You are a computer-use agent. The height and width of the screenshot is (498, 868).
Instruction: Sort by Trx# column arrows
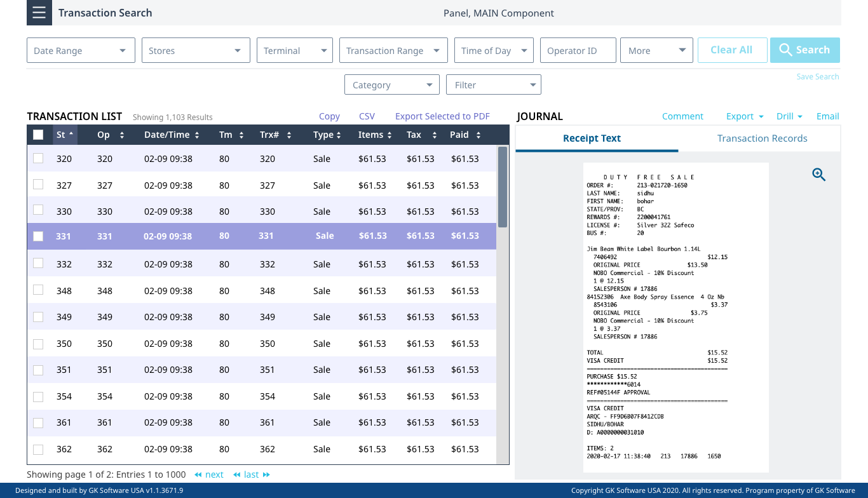coord(289,135)
